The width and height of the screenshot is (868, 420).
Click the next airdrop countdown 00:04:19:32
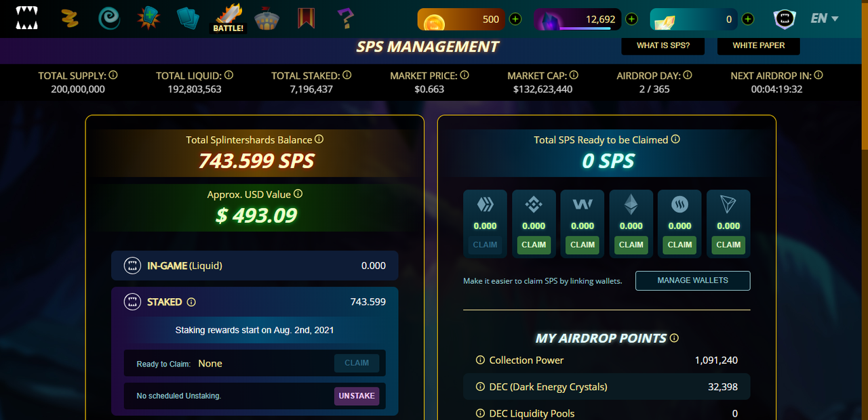tap(776, 89)
